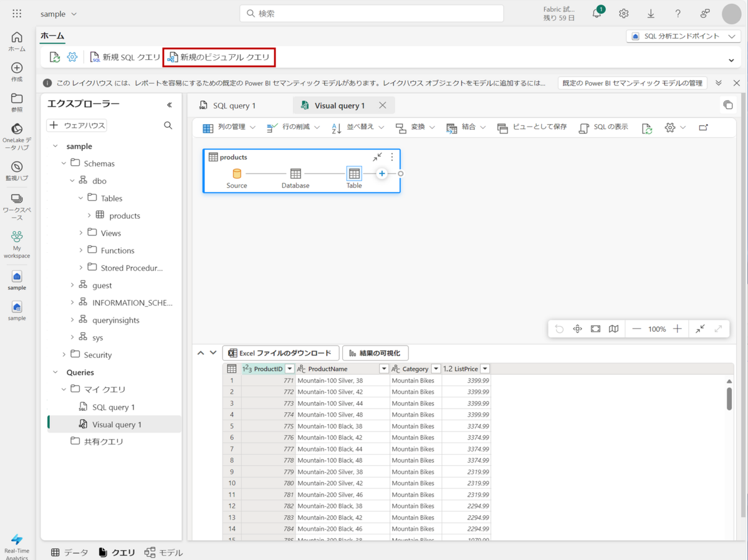This screenshot has width=748, height=560.
Task: Add a step with the plus button
Action: 382,173
